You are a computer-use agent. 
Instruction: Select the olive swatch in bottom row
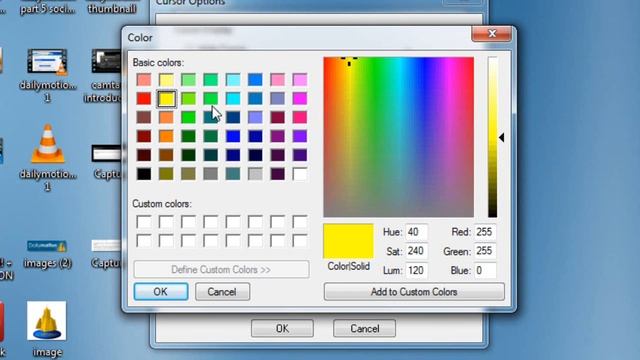[x=166, y=174]
